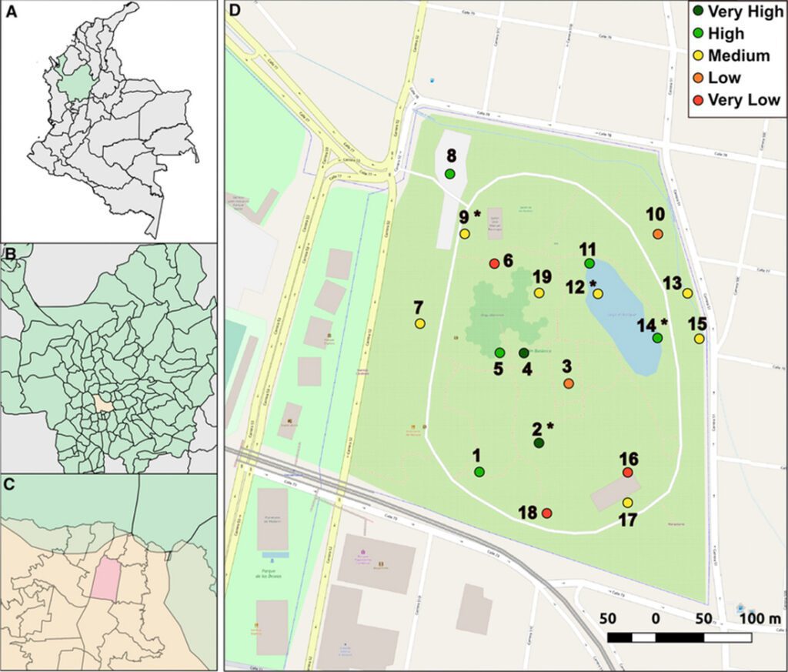Select the orange marker at site 10
Viewport: 788px width, 672px height.
(657, 234)
